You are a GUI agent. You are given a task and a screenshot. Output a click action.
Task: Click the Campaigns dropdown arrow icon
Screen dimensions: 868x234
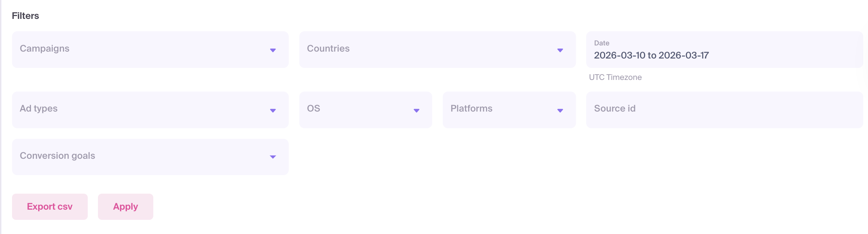tap(273, 50)
